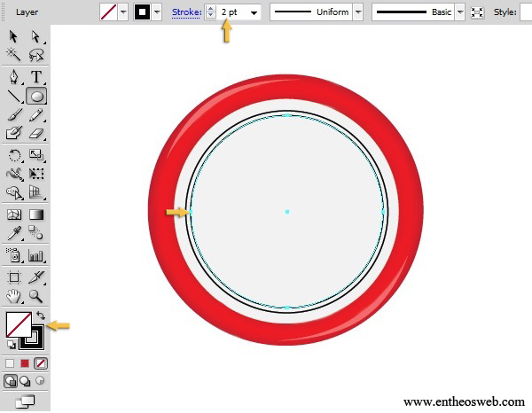Select the Symbol Sprayer tool
Image resolution: width=532 pixels, height=413 pixels.
(x=13, y=255)
